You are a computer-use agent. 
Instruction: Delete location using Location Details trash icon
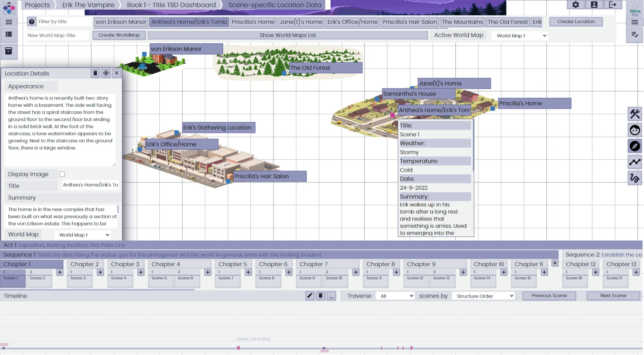[95, 73]
